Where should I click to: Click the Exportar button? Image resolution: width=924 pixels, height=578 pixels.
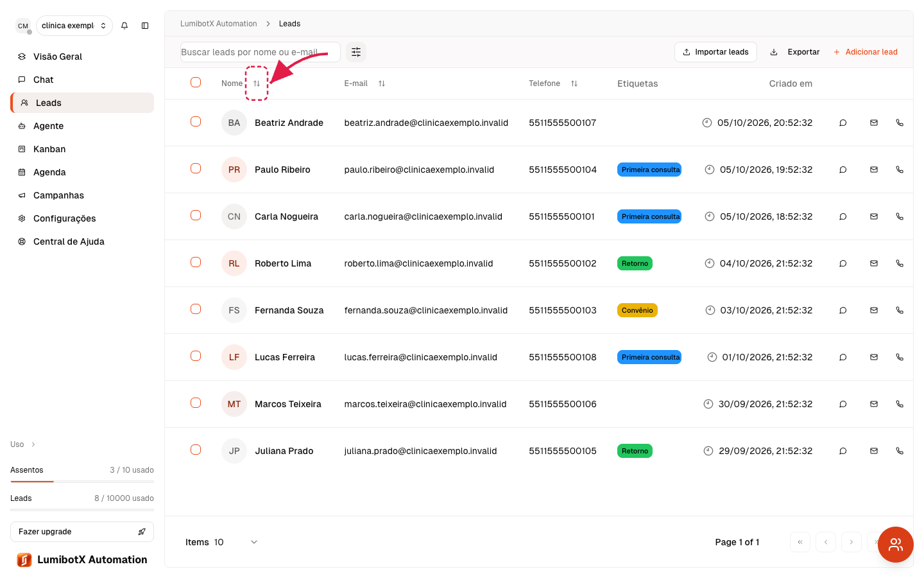(x=795, y=52)
